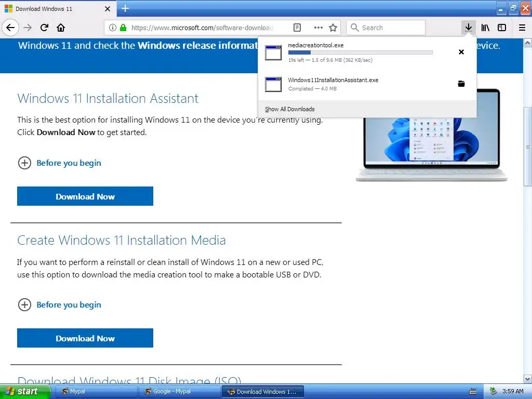Click the Windows 11 Installation Assistant heading
The height and width of the screenshot is (399, 532).
click(x=108, y=98)
